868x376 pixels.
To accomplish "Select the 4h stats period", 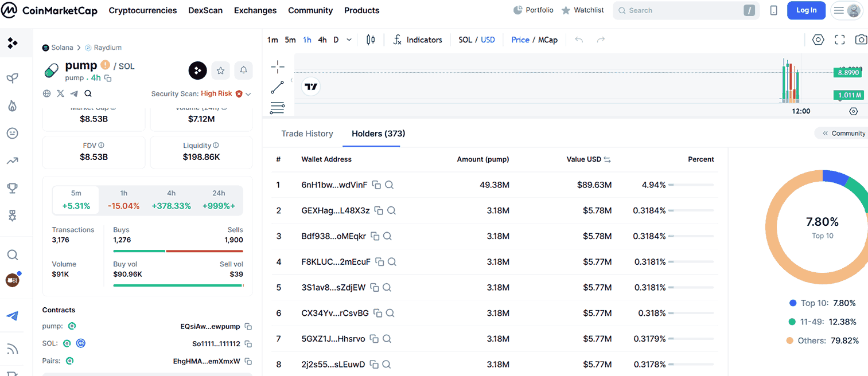I will pyautogui.click(x=171, y=199).
